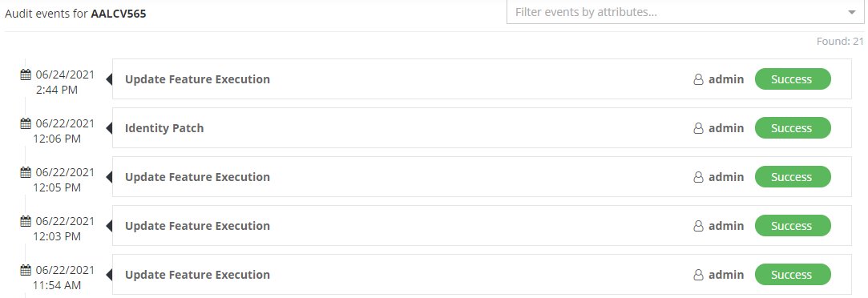Click user icon on 11:54 AM event row
This screenshot has height=298, width=868.
699,275
